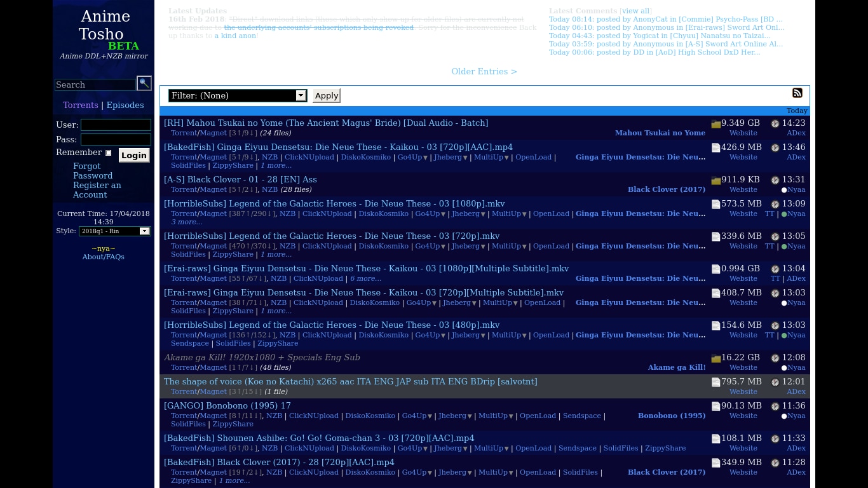Click file icon beside 408.7 MB size
This screenshot has height=488, width=868.
(x=715, y=294)
